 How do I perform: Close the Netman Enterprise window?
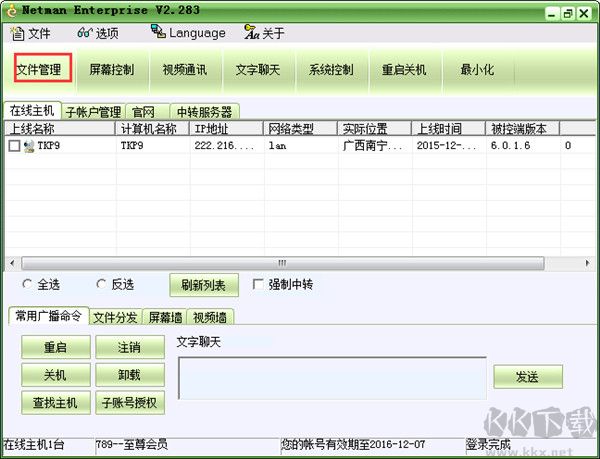584,14
